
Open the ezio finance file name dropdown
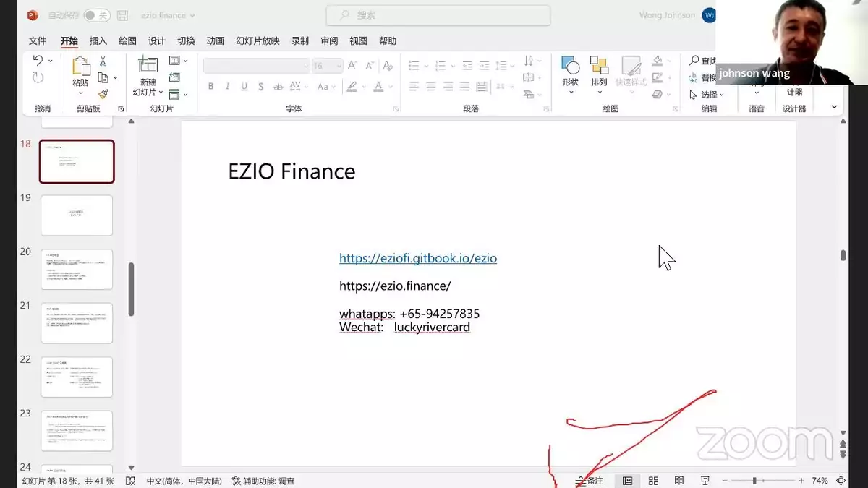(168, 15)
